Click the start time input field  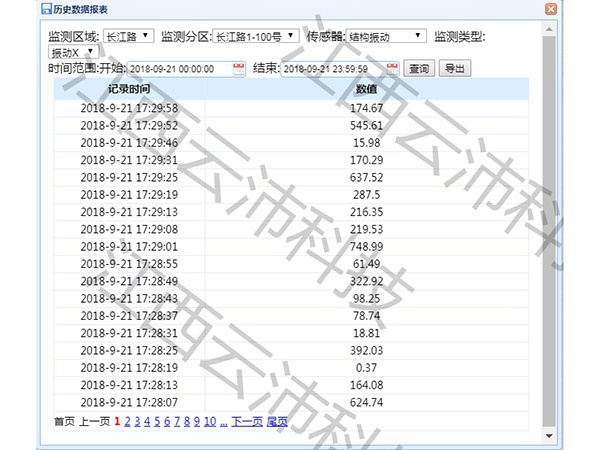coord(186,69)
